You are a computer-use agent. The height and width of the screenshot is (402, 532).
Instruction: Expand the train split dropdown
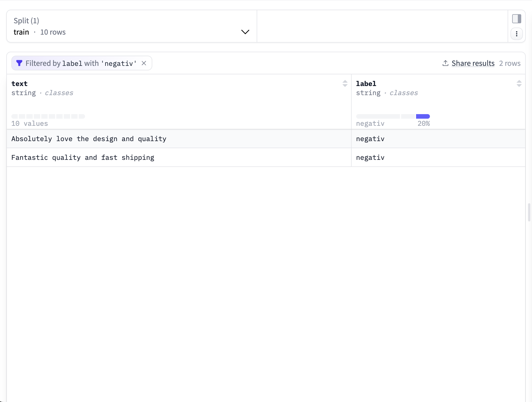click(245, 32)
